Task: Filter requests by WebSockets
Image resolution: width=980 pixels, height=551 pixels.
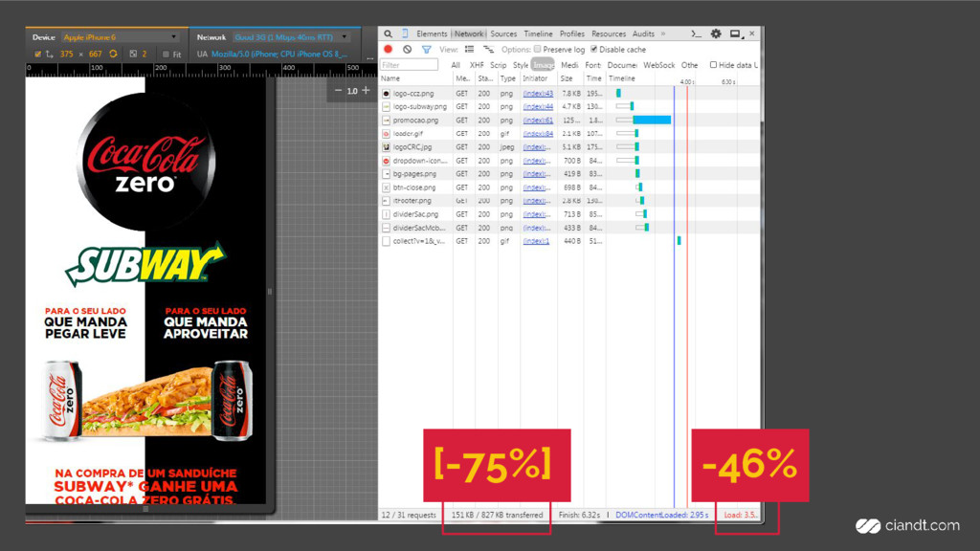Action: point(658,65)
